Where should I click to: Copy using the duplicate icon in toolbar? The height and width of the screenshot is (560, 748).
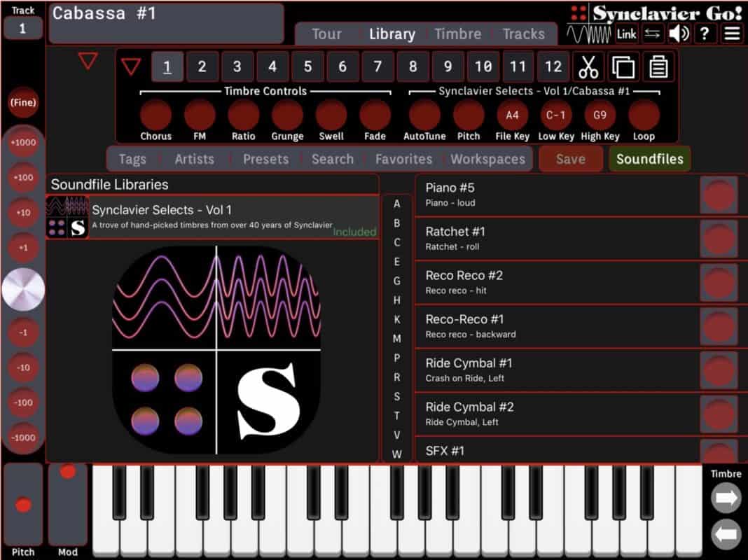623,66
